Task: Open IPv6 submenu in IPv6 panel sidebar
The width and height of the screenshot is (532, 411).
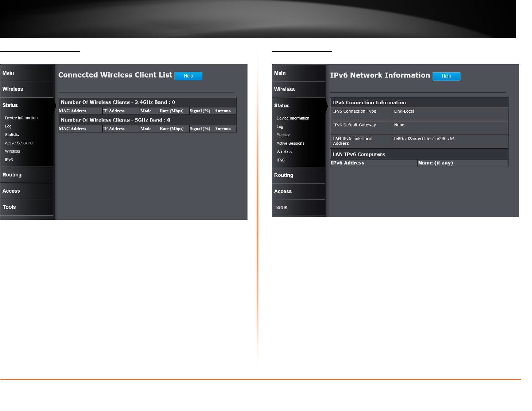Action: click(x=281, y=160)
